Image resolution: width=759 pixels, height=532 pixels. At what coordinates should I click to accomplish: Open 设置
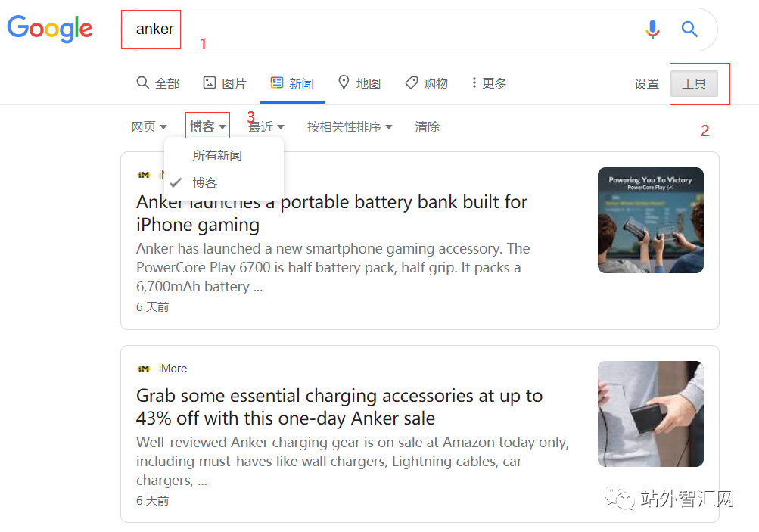647,84
